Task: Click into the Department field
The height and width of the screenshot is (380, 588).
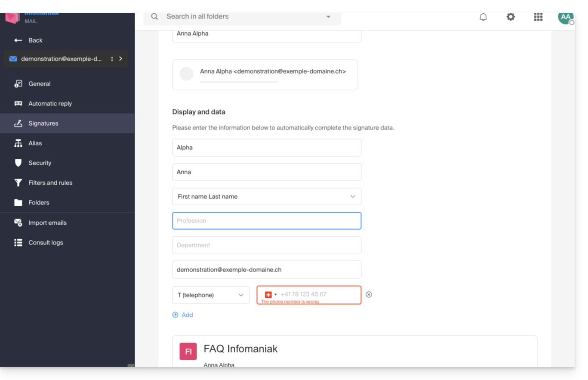Action: (x=266, y=245)
